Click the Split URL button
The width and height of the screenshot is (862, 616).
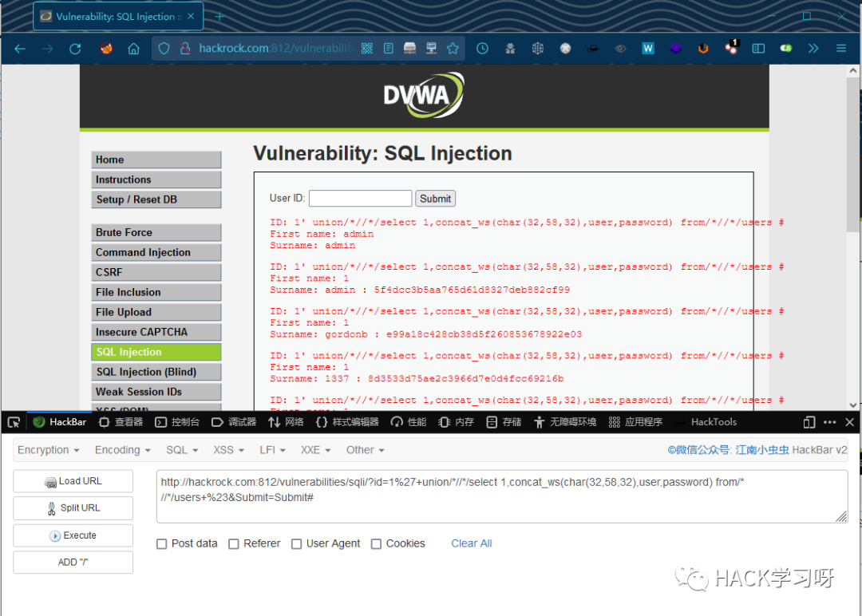coord(73,508)
